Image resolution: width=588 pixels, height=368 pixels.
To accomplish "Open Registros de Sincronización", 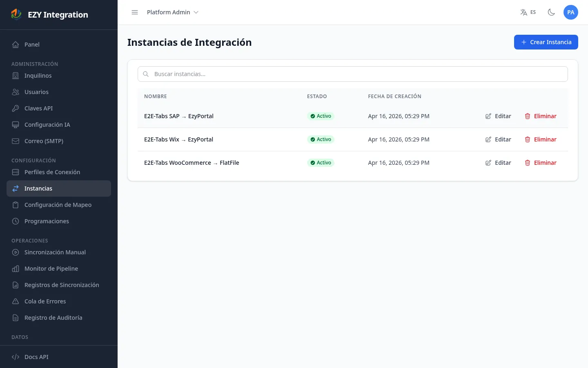I will 59,285.
